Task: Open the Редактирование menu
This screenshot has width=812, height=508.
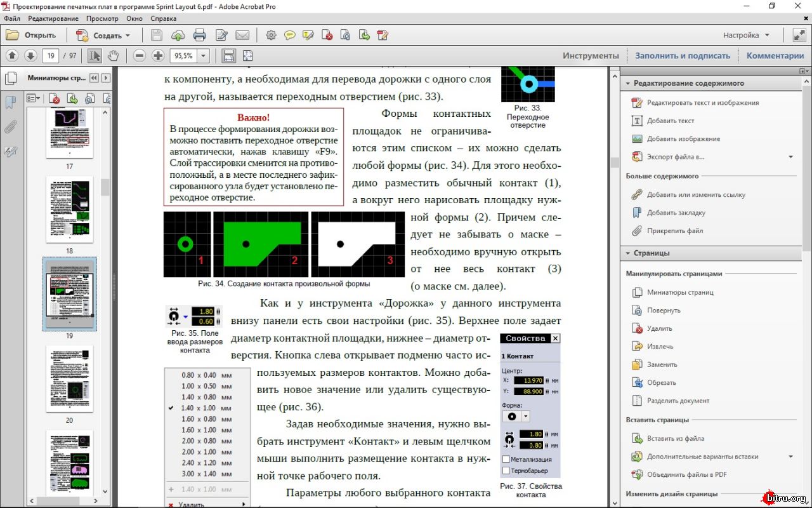Action: (x=53, y=18)
